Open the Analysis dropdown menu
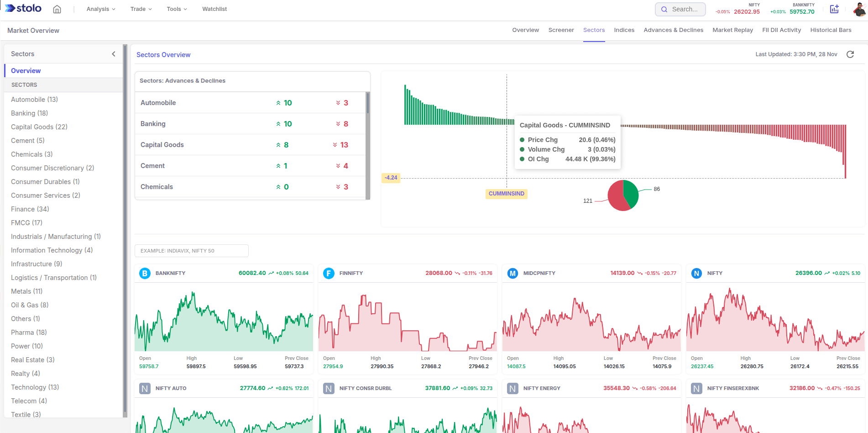 (x=101, y=9)
